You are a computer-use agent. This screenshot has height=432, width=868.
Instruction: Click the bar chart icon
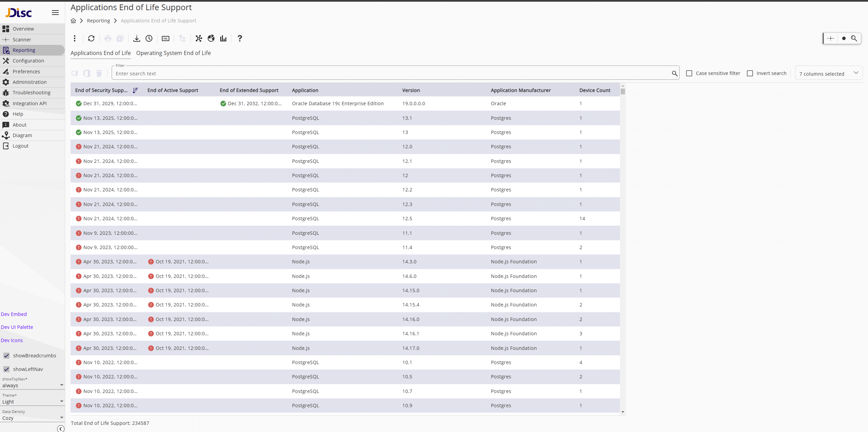(x=223, y=38)
